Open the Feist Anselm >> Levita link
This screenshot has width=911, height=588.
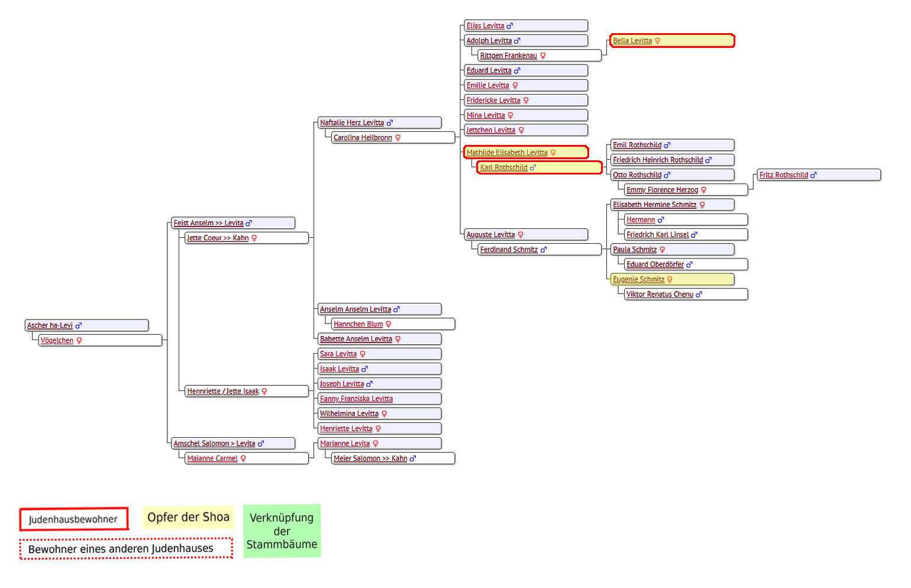coord(208,223)
